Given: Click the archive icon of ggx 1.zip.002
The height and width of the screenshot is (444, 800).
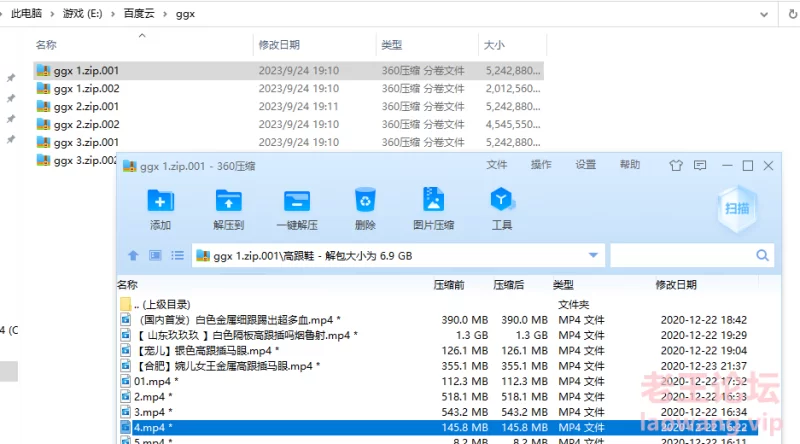Looking at the screenshot, I should [43, 88].
